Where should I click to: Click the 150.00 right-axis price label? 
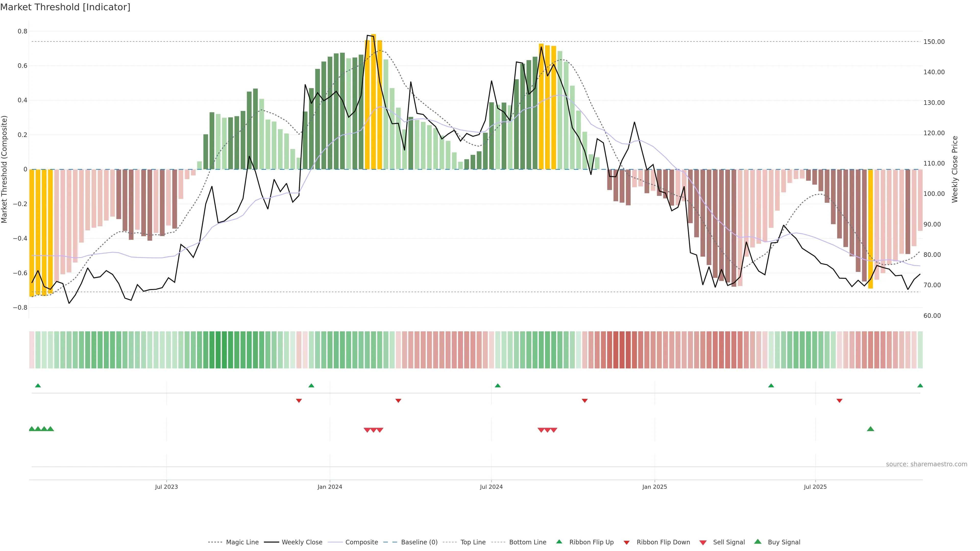tap(934, 42)
